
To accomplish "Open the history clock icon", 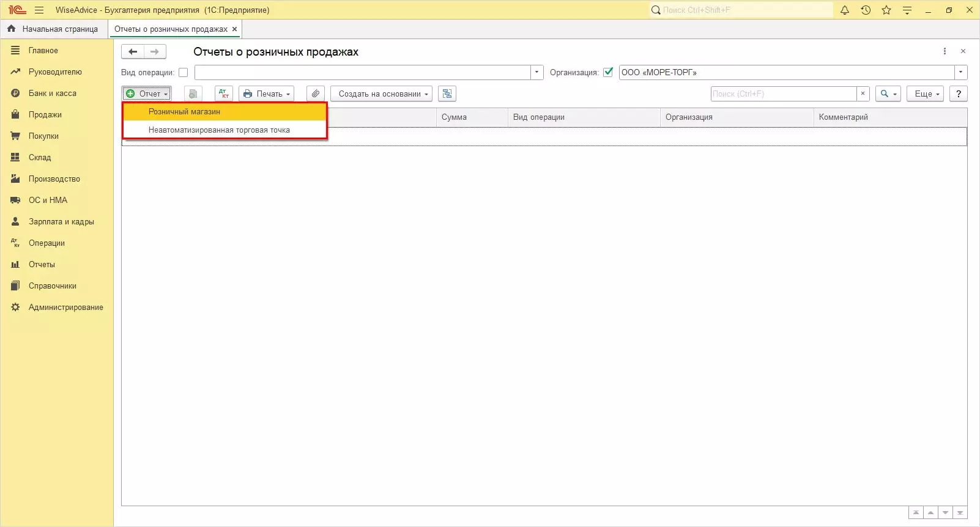I will click(866, 10).
